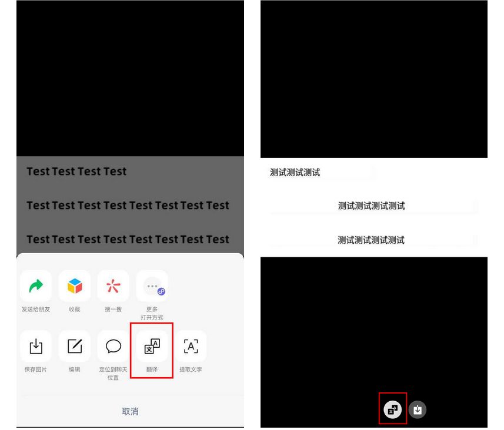The image size is (504, 430).
Task: Click the 收藏 label text
Action: pyautogui.click(x=75, y=309)
